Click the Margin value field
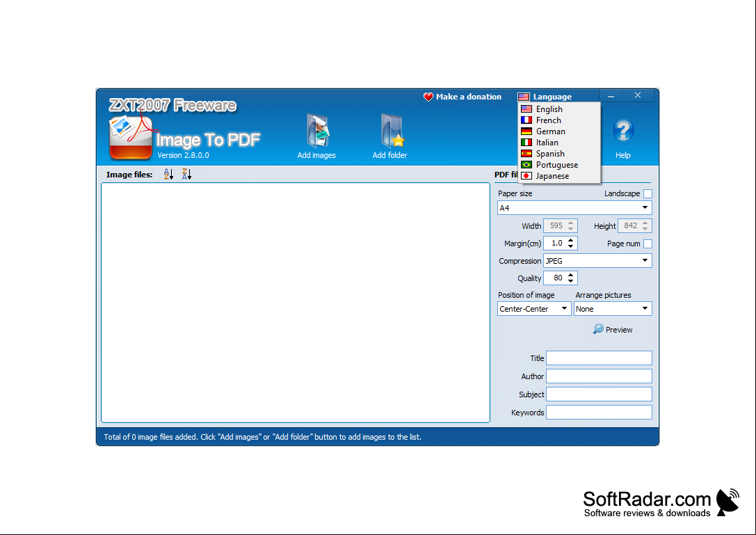Screen dimensions: 756x535 [x=555, y=243]
